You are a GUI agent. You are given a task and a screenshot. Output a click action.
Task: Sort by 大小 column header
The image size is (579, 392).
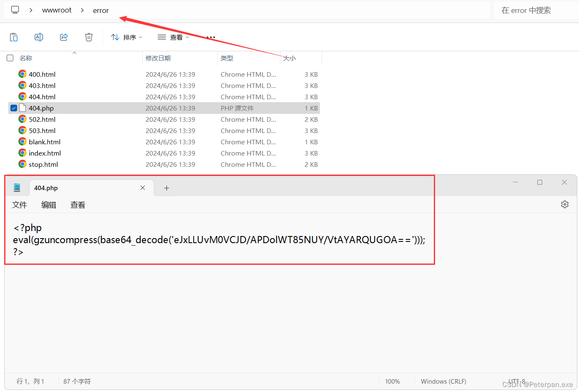point(289,58)
